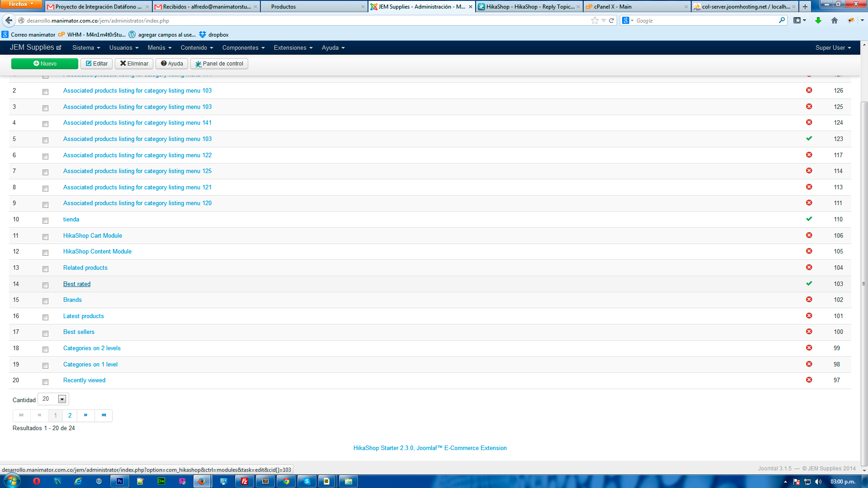The image size is (868, 488).
Task: Click the Firefox home icon
Action: [x=835, y=20]
